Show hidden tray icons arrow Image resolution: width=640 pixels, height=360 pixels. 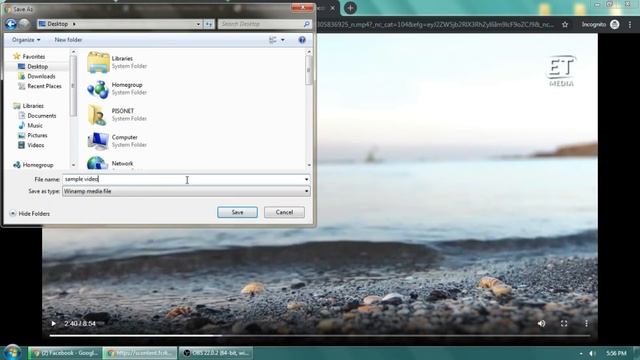(581, 353)
